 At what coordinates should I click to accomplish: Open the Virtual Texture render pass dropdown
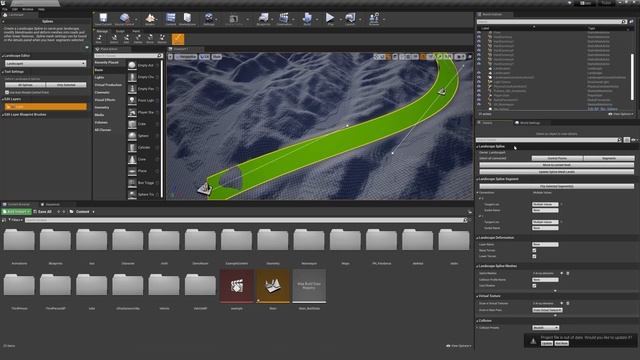click(x=547, y=310)
